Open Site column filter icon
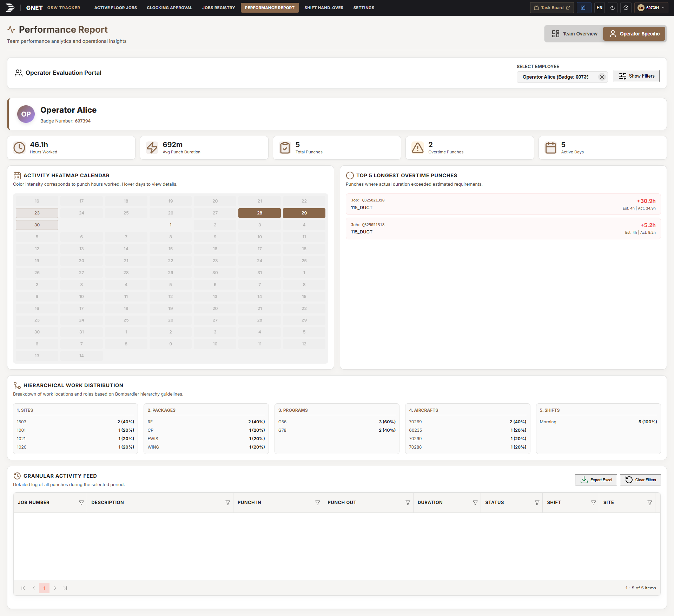The width and height of the screenshot is (674, 616). (650, 503)
